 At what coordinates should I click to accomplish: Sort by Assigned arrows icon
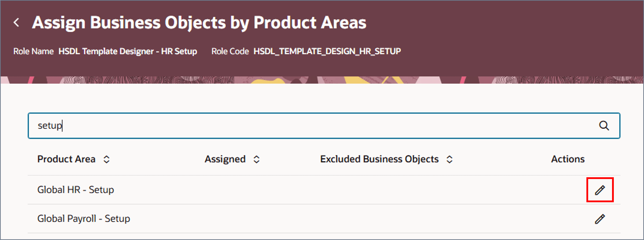pos(257,159)
